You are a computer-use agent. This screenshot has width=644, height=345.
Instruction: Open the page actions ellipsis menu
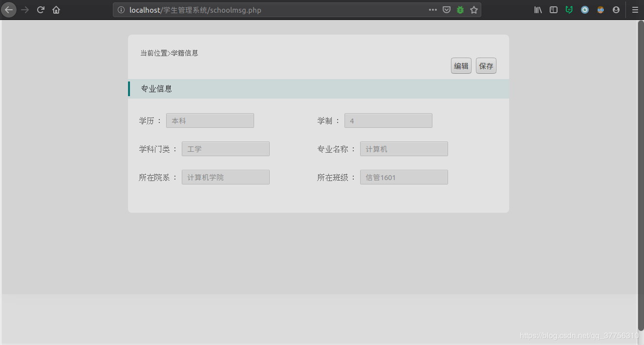tap(432, 9)
